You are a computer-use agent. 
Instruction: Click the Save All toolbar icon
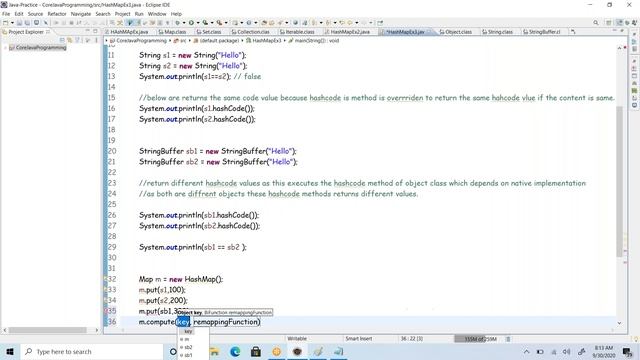[27, 23]
